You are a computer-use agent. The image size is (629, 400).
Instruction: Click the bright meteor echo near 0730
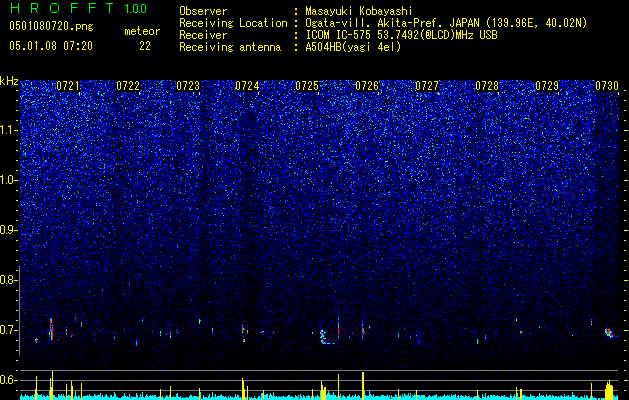click(609, 332)
